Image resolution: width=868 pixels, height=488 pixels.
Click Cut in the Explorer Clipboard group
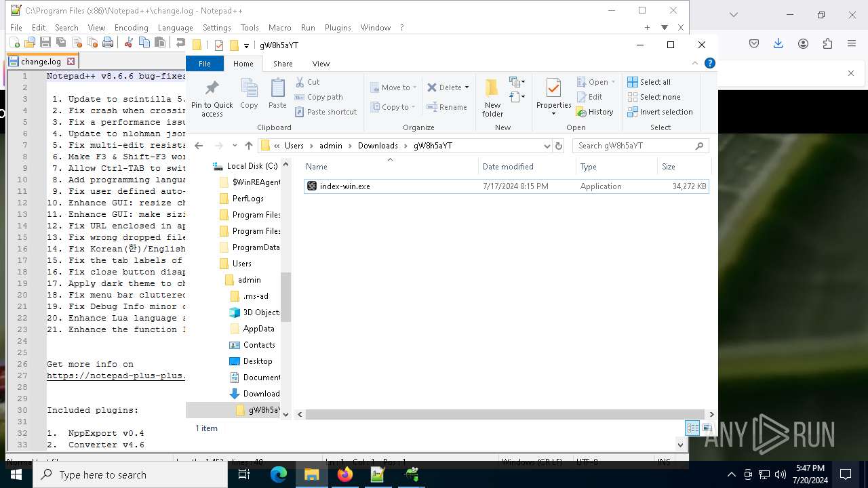[x=307, y=82]
